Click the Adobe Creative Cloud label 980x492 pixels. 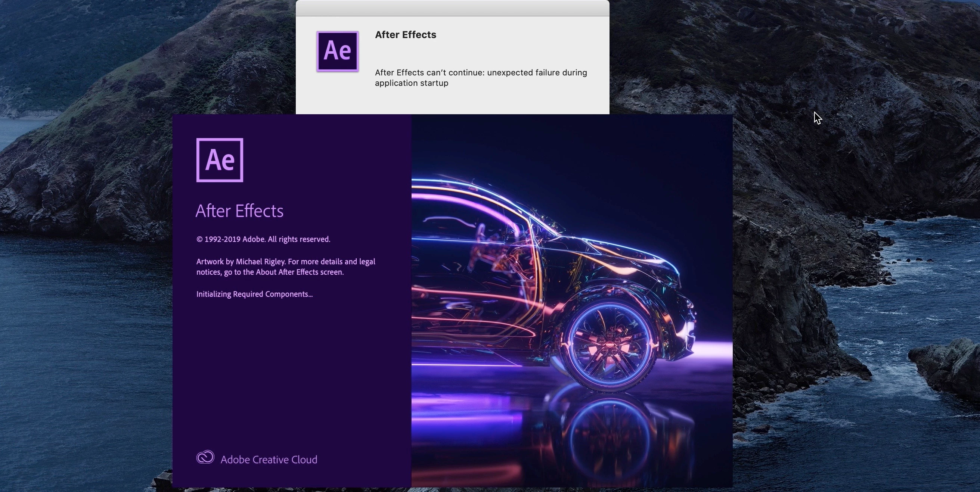click(269, 460)
